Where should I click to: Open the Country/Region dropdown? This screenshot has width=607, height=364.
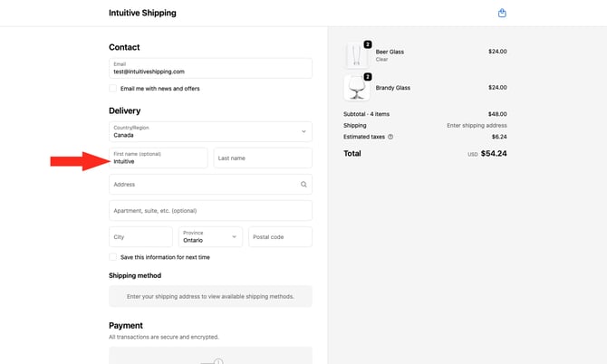click(210, 131)
